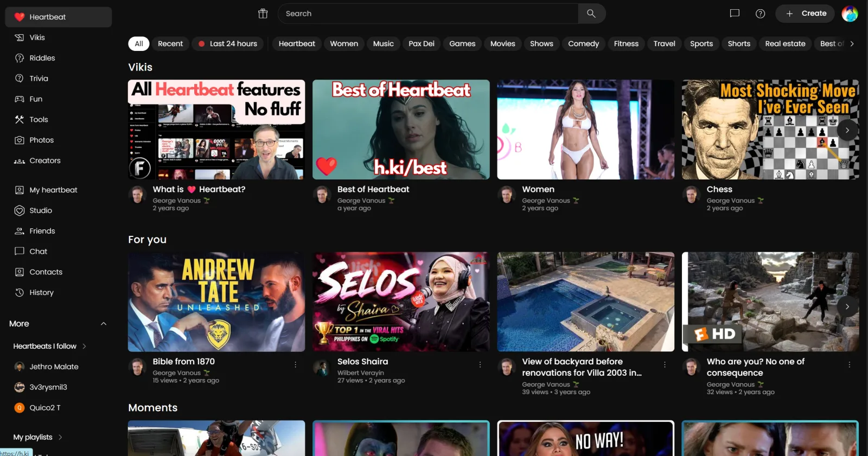The height and width of the screenshot is (456, 868).
Task: Select the Real estate category chip
Action: tap(785, 43)
